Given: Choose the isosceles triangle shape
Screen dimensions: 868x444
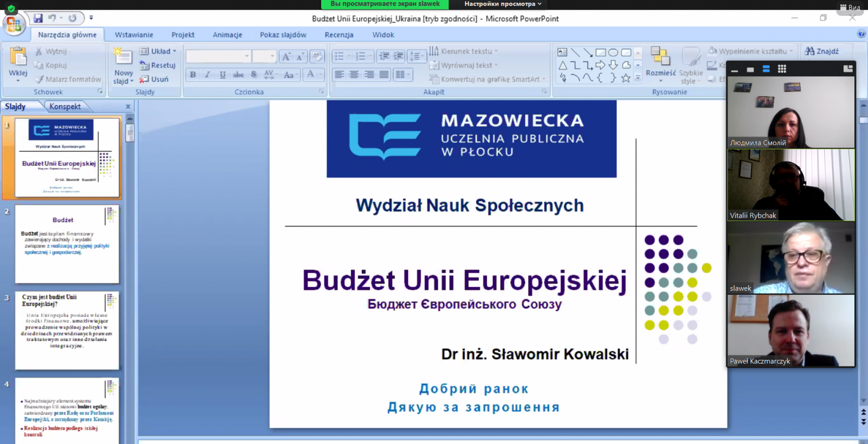Looking at the screenshot, I should tap(563, 65).
